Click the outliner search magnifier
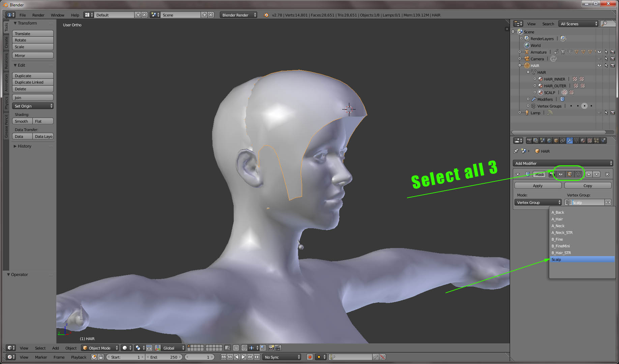 [x=604, y=24]
